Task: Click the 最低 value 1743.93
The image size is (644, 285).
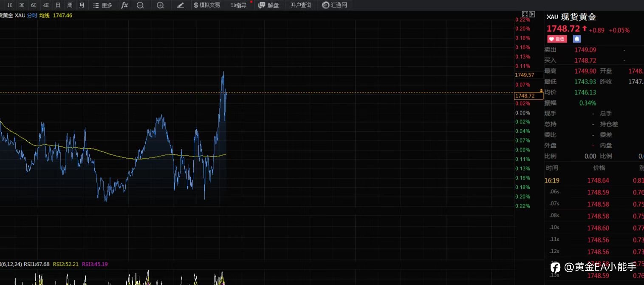Action: click(585, 82)
